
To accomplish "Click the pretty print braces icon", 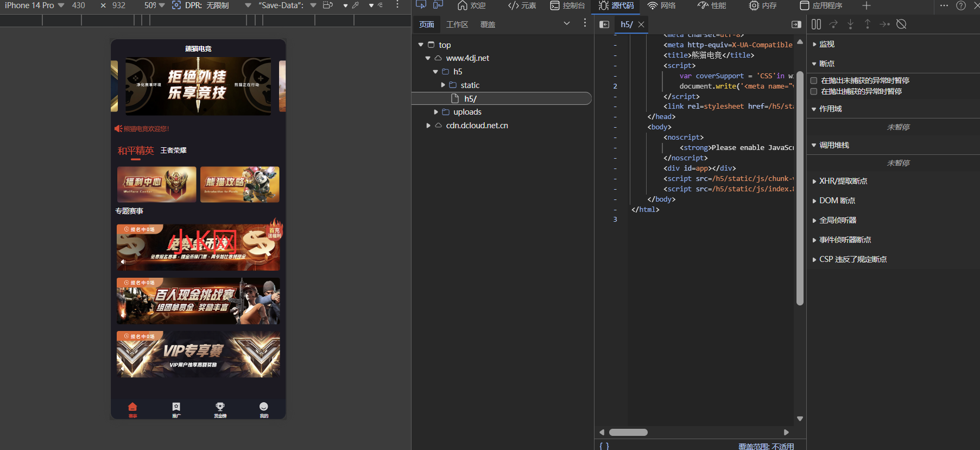I will [x=604, y=446].
